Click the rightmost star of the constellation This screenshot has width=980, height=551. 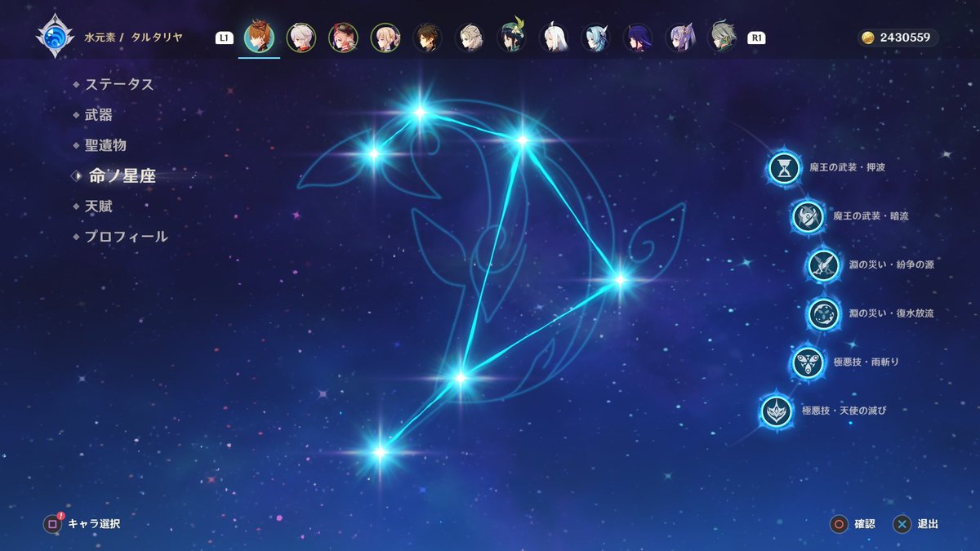click(x=619, y=280)
